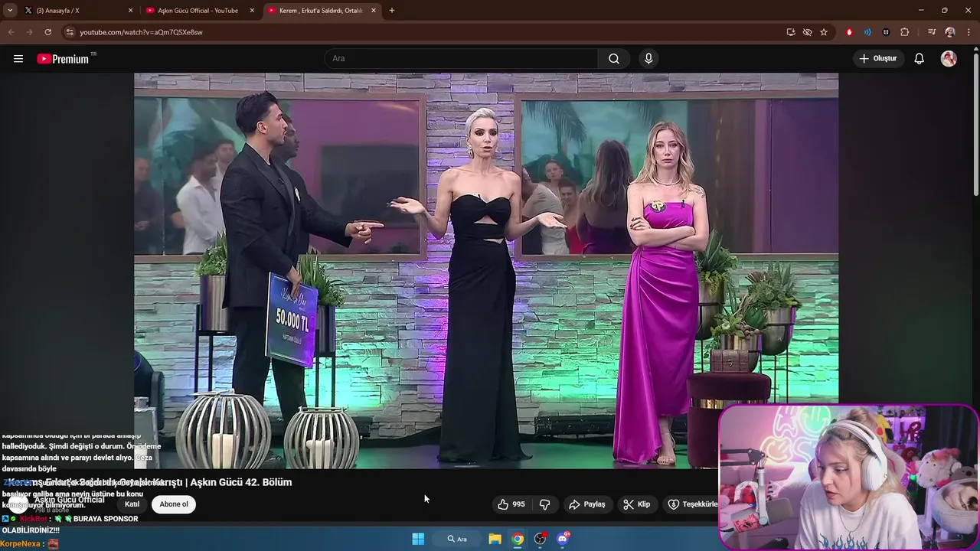This screenshot has height=551, width=980.
Task: Reload the YouTube page
Action: coord(47,32)
